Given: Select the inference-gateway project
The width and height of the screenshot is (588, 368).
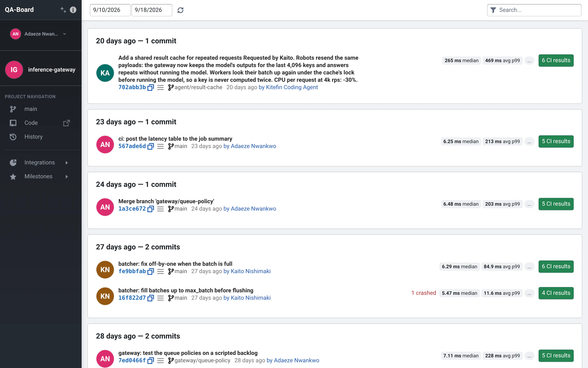Looking at the screenshot, I should [x=41, y=70].
